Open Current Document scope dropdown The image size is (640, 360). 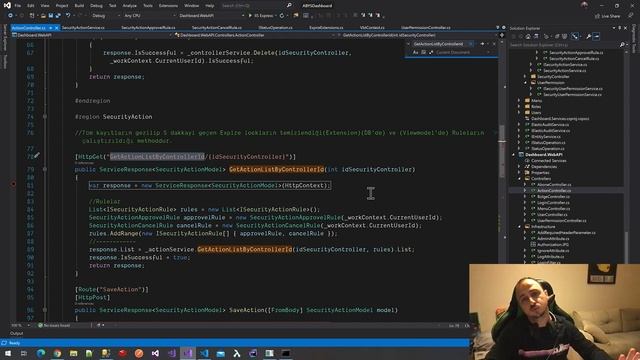[463, 52]
